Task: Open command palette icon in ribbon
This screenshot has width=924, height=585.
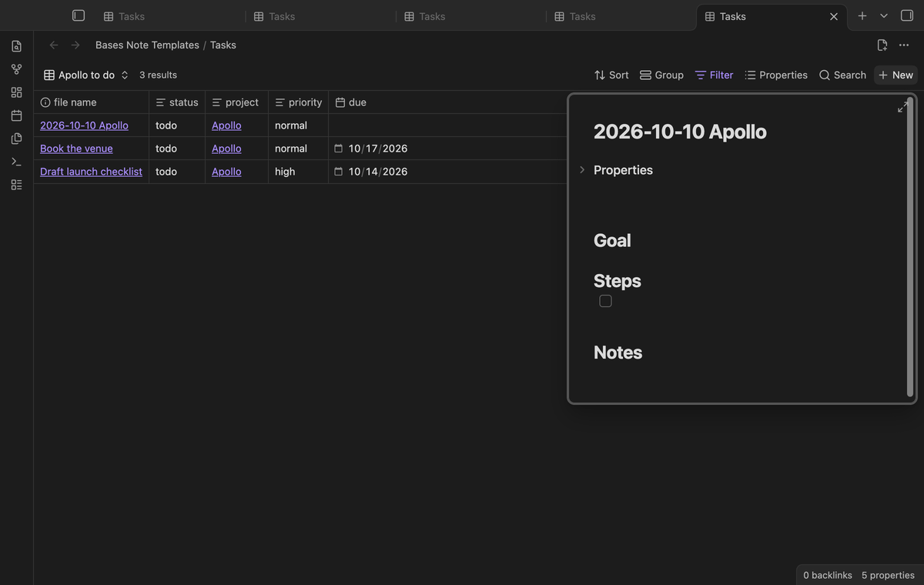Action: pyautogui.click(x=16, y=162)
